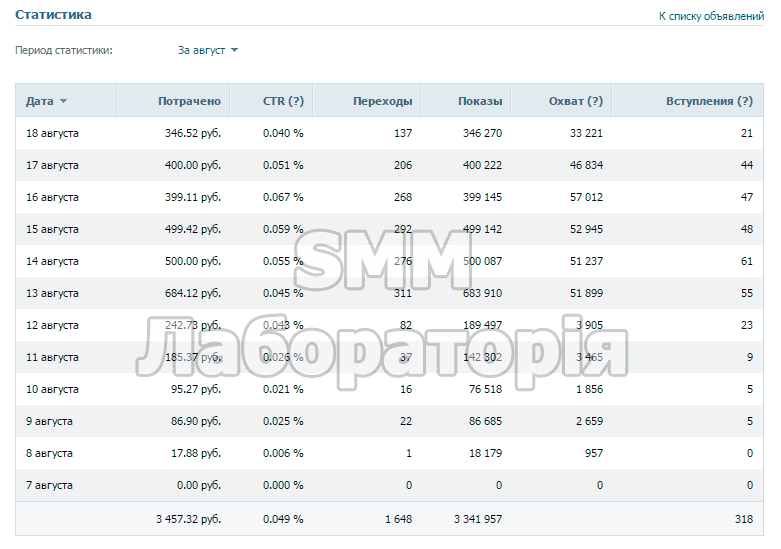The width and height of the screenshot is (781, 549).
Task: Click the '9 августа' row date
Action: pyautogui.click(x=50, y=421)
